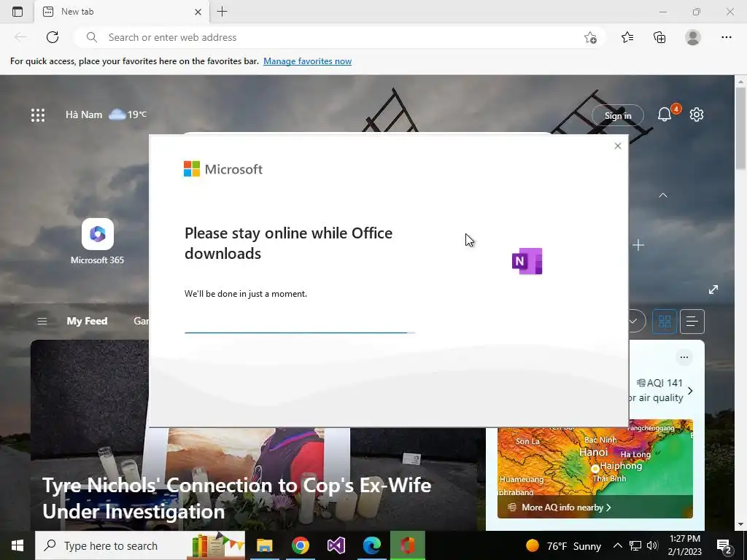
Task: Open page settings gear
Action: click(697, 114)
